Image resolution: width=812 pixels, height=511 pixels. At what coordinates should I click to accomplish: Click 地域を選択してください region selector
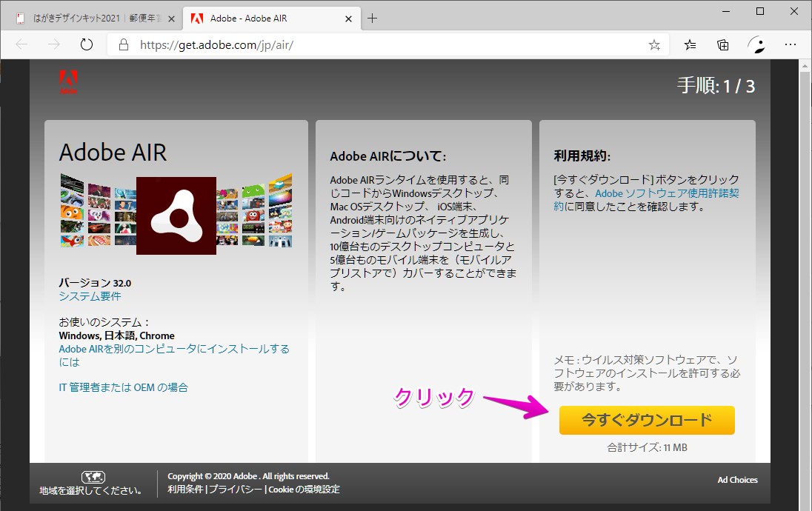pos(91,490)
